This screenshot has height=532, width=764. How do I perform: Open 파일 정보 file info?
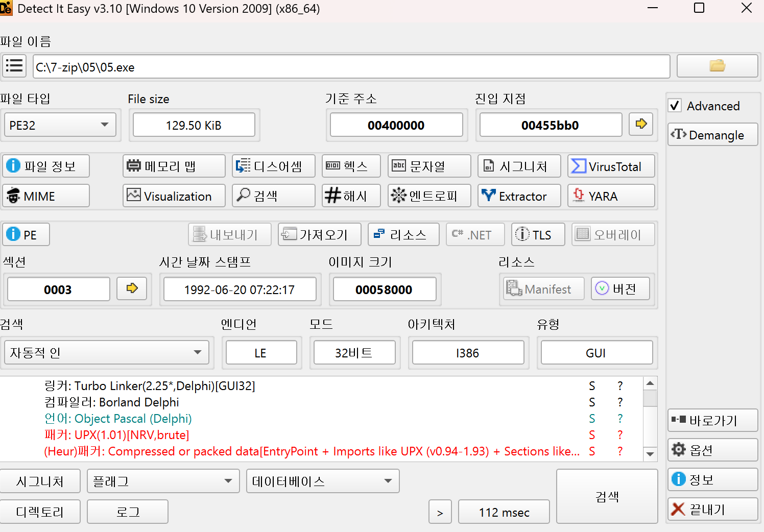pos(46,166)
